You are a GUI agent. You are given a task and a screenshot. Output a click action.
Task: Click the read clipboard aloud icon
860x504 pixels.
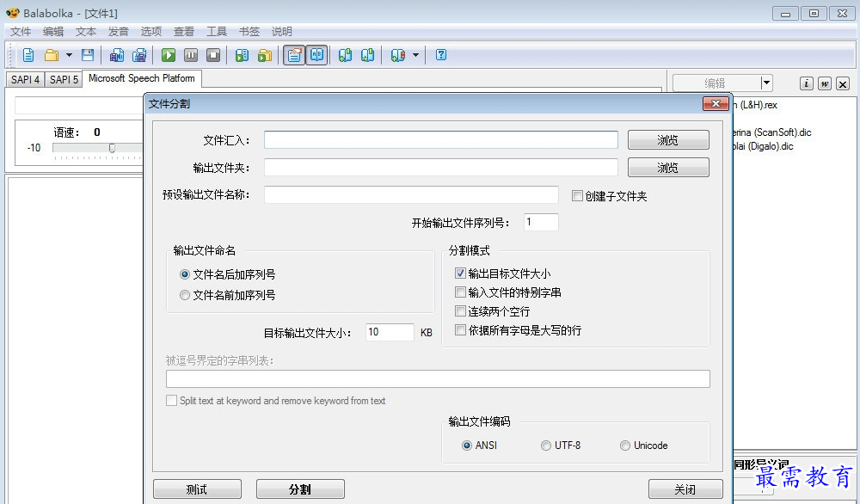click(x=242, y=55)
